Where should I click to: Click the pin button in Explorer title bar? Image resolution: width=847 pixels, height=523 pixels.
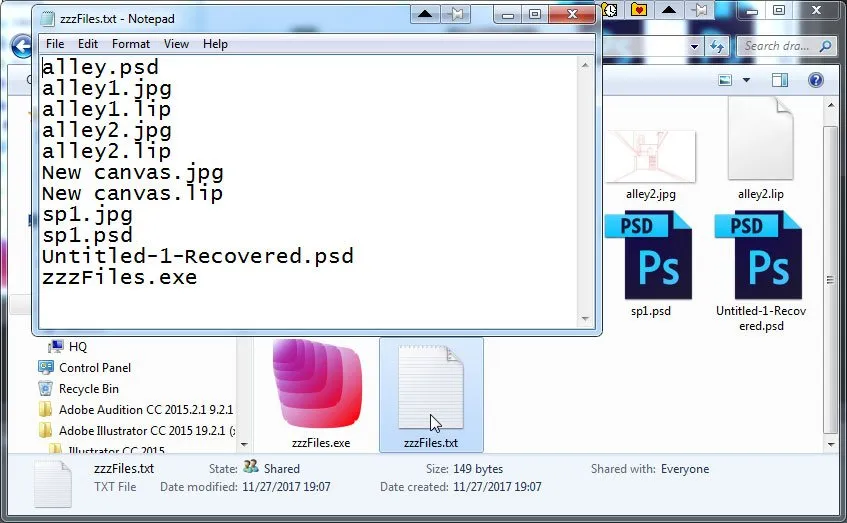coord(700,10)
